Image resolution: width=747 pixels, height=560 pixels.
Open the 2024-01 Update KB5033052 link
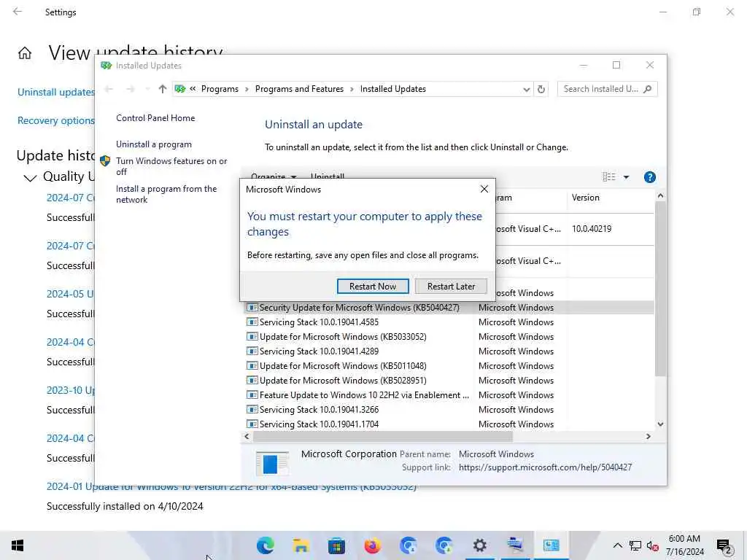click(x=231, y=486)
